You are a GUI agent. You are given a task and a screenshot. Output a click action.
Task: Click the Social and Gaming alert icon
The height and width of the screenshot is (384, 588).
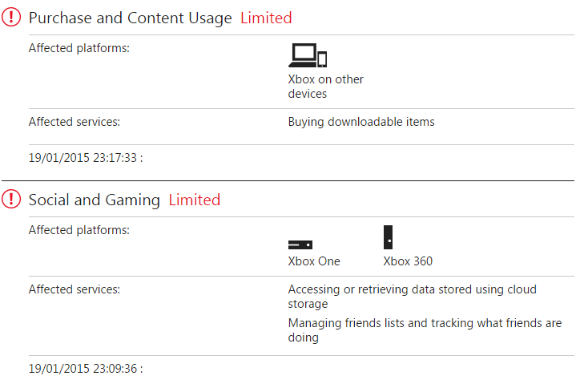point(12,200)
